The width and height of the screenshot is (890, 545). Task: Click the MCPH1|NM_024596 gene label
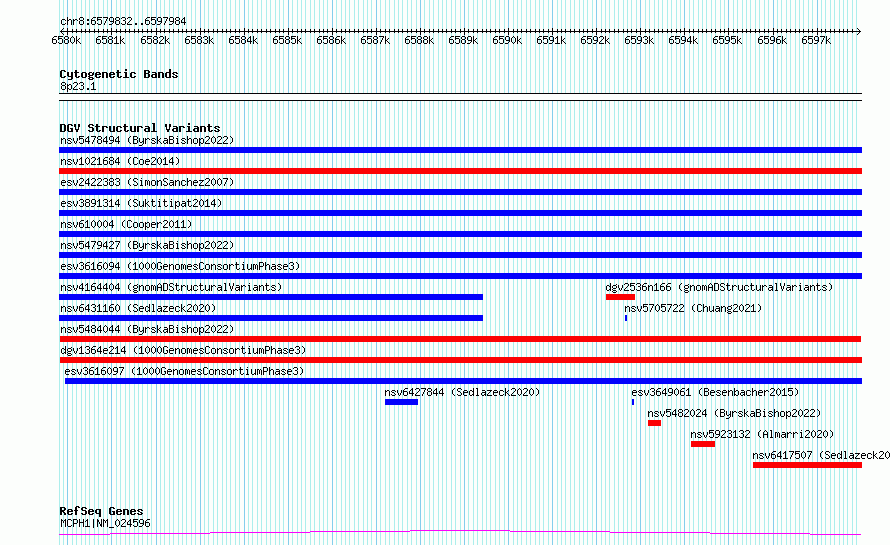[x=105, y=523]
